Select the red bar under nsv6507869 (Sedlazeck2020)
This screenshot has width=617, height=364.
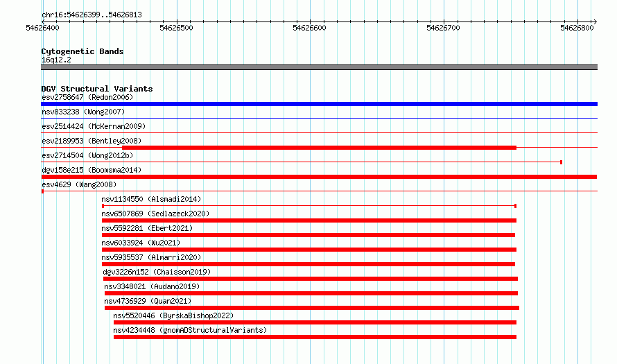(x=309, y=220)
